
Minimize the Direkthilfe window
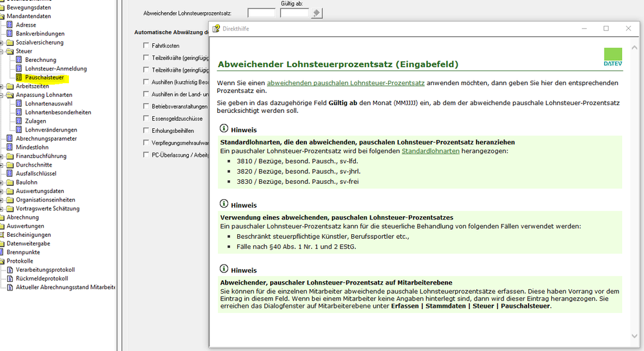(584, 28)
